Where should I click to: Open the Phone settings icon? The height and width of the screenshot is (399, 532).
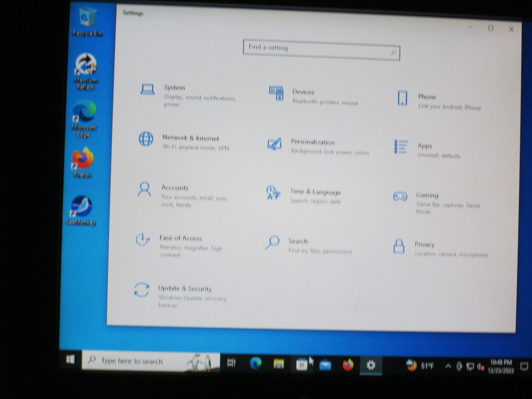[402, 98]
